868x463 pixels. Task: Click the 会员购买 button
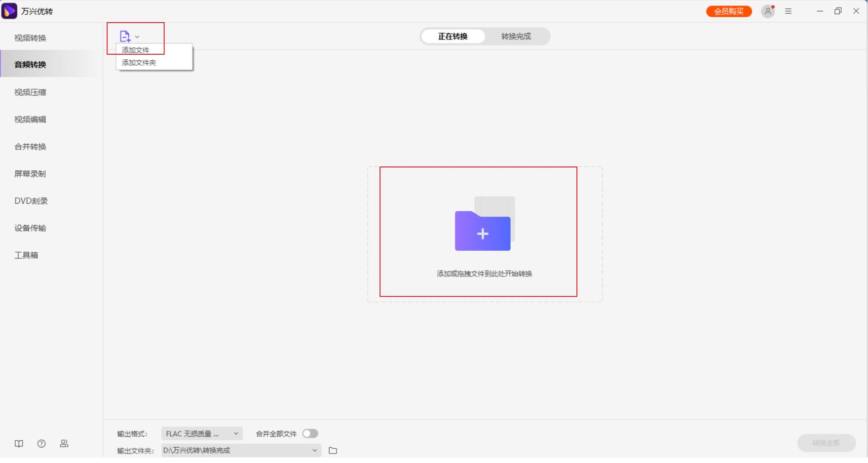click(729, 11)
